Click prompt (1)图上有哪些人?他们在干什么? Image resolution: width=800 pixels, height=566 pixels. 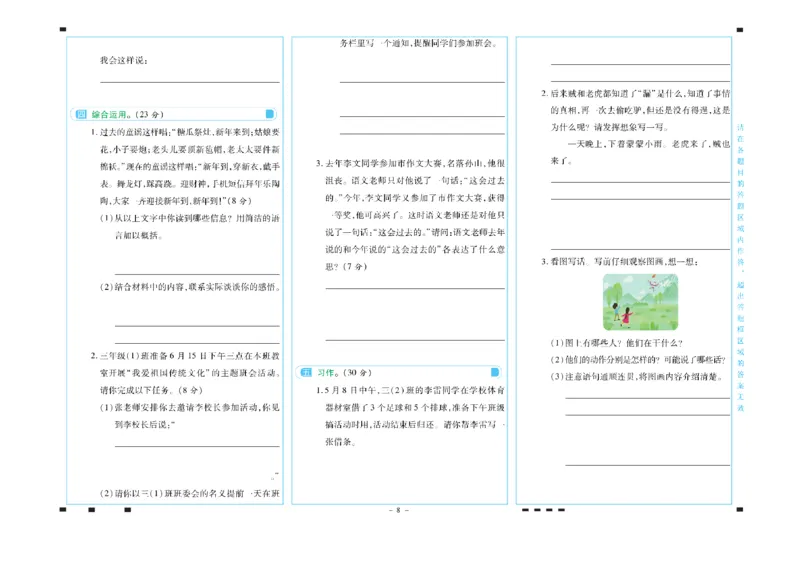tap(616, 342)
